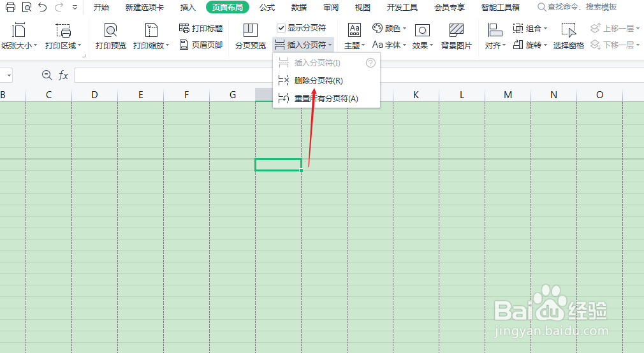The image size is (644, 353).
Task: Open the 审阅 tab
Action: click(x=331, y=8)
